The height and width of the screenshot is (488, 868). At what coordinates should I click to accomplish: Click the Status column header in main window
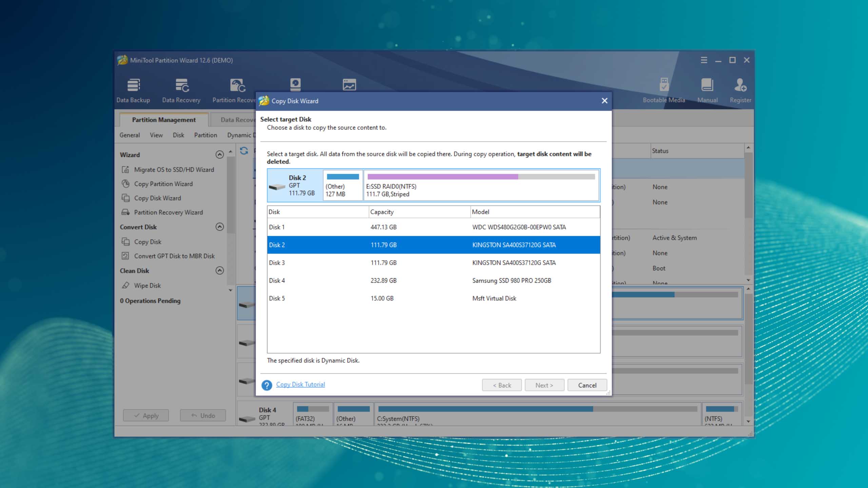pyautogui.click(x=697, y=151)
